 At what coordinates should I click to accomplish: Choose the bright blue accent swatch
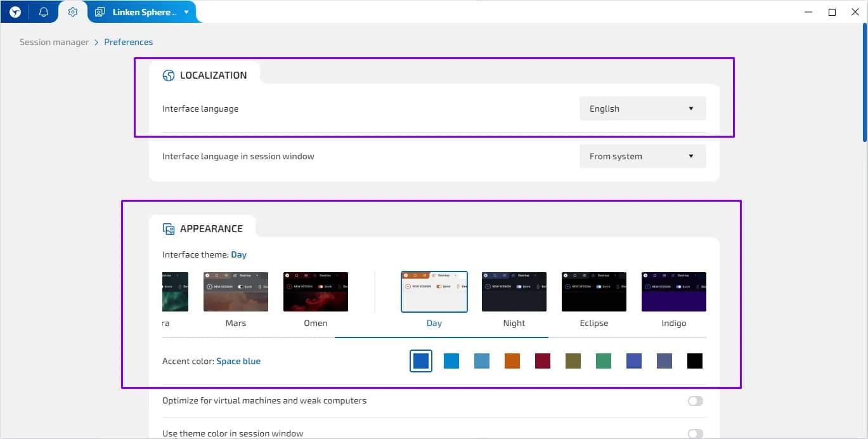(451, 361)
